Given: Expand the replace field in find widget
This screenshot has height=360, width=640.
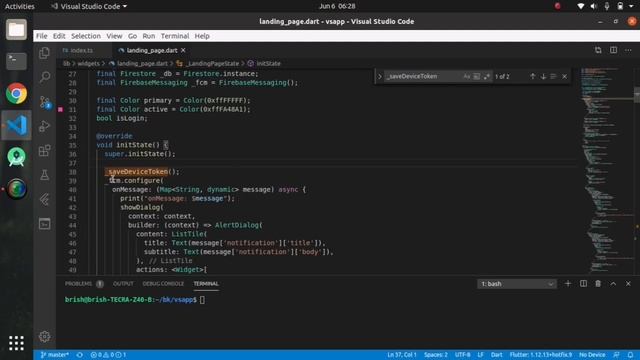Looking at the screenshot, I should (x=380, y=76).
